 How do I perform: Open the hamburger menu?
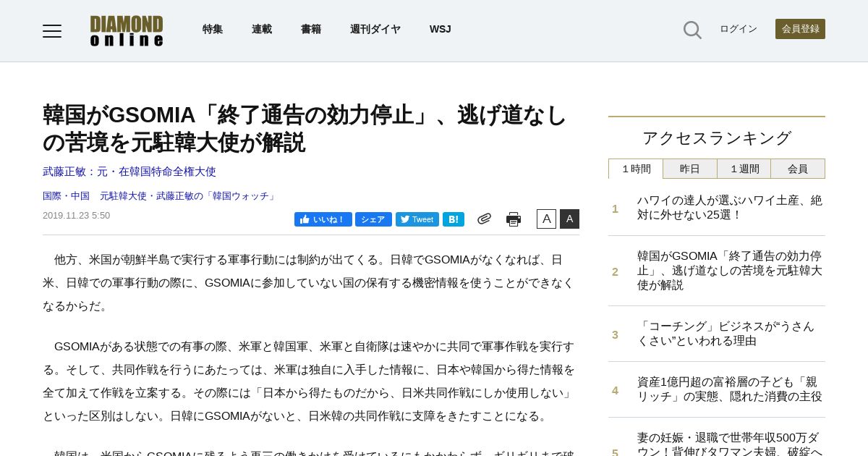(x=52, y=30)
